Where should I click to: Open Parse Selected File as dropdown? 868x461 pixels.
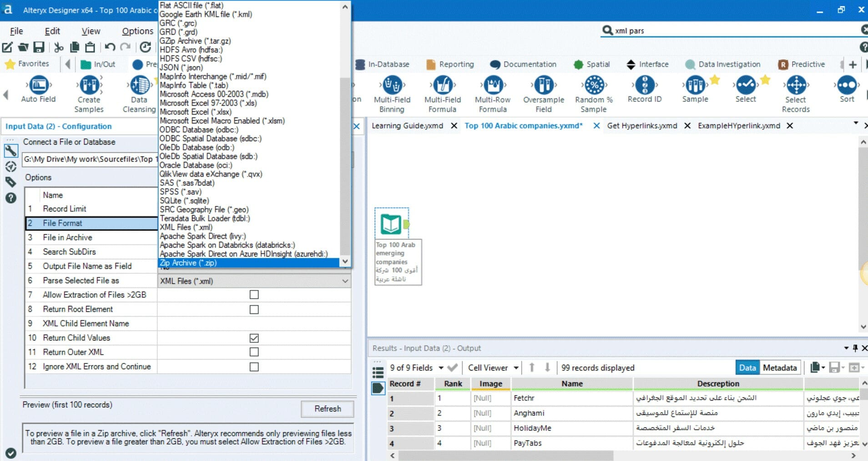tap(254, 281)
